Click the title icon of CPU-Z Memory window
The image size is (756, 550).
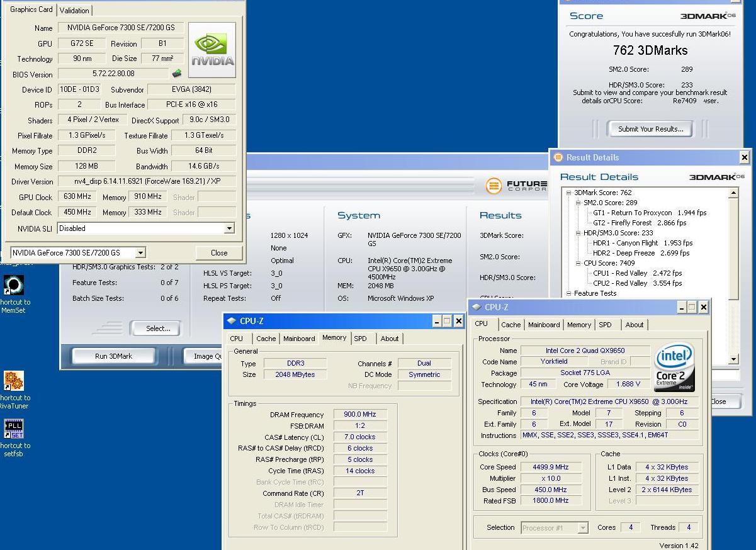tap(232, 321)
